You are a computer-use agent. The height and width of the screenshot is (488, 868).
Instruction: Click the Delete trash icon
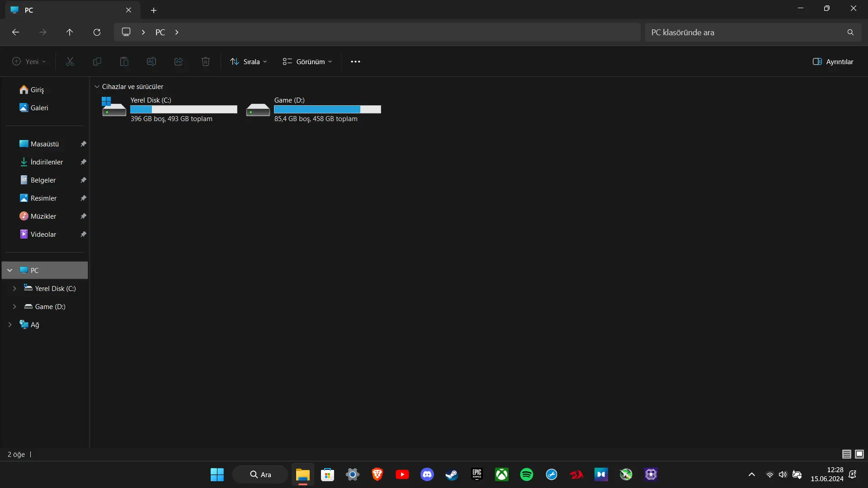coord(206,61)
